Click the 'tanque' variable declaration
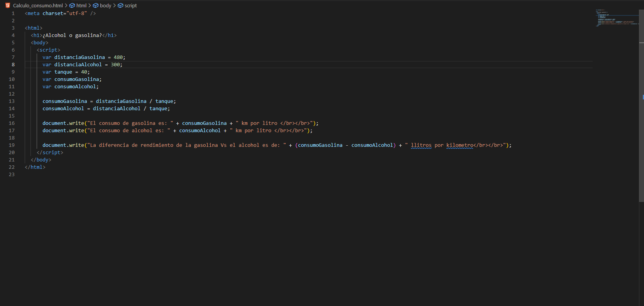Image resolution: width=644 pixels, height=306 pixels. pyautogui.click(x=63, y=72)
